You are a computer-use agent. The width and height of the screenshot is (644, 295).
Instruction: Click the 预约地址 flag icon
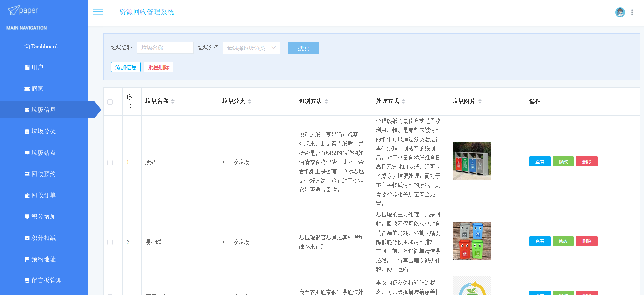coord(27,259)
